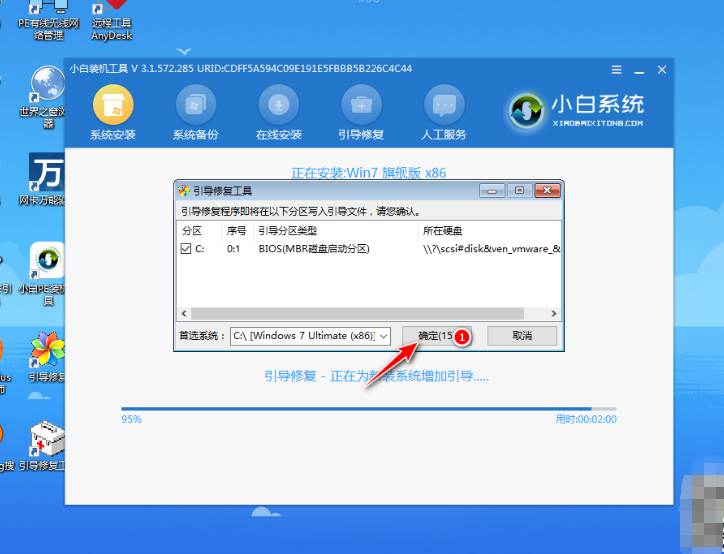Open the 引导修复 tab icon
This screenshot has height=554, width=724.
361,105
